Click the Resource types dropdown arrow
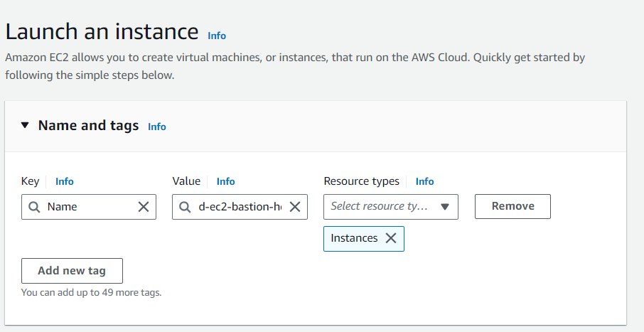644x332 pixels. (445, 207)
